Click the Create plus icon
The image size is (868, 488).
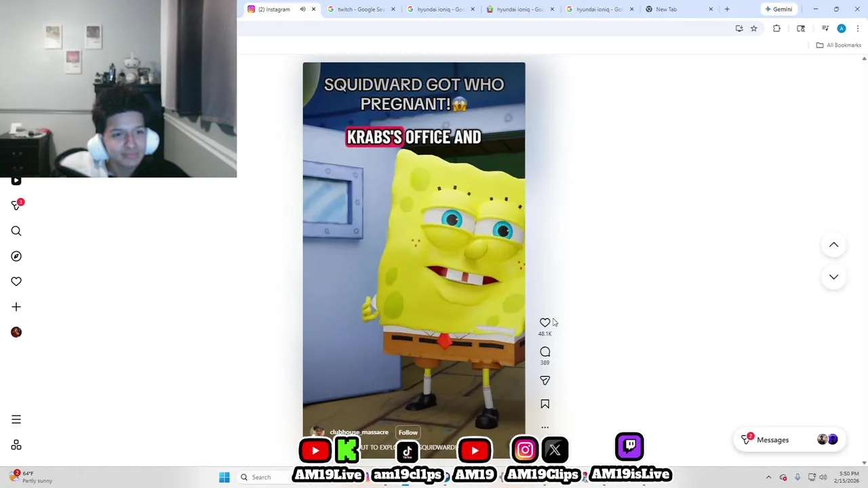point(16,307)
